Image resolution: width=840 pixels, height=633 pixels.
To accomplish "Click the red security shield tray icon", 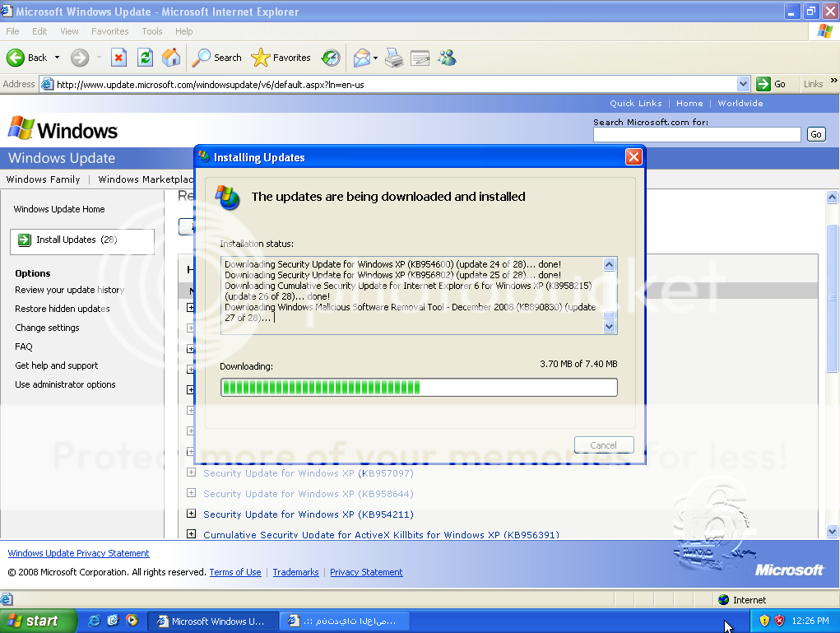I will (779, 621).
